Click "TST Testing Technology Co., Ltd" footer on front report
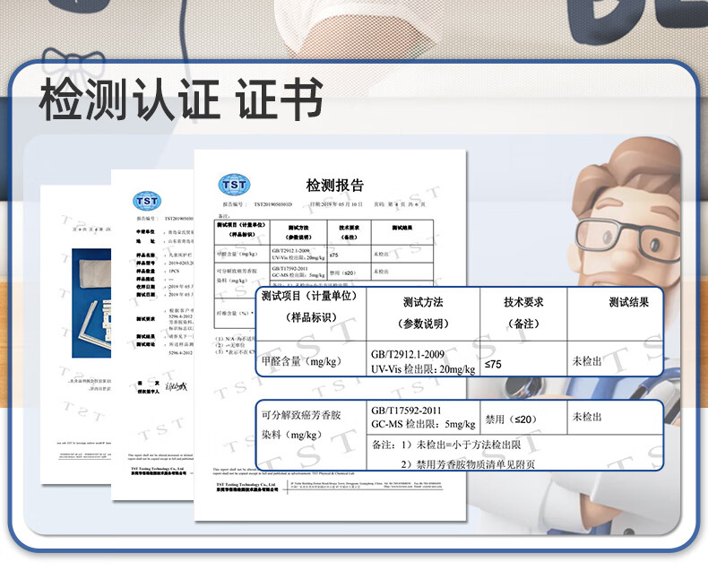The height and width of the screenshot is (588, 708). tap(246, 485)
